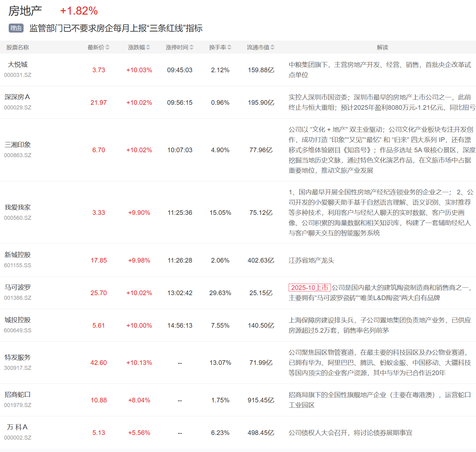Viewport: 476px width, 452px height.
Task: Toggle the 换手率 column sort arrows
Action: click(x=229, y=47)
